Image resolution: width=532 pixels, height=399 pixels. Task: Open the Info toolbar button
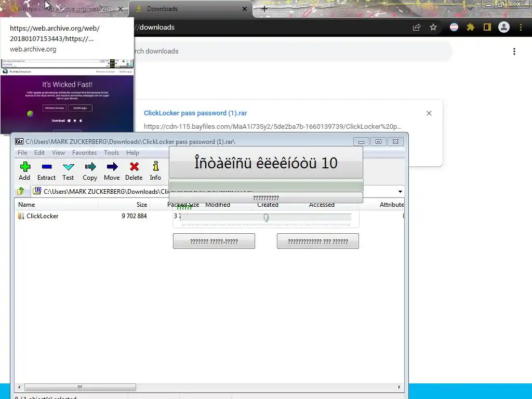(x=155, y=171)
